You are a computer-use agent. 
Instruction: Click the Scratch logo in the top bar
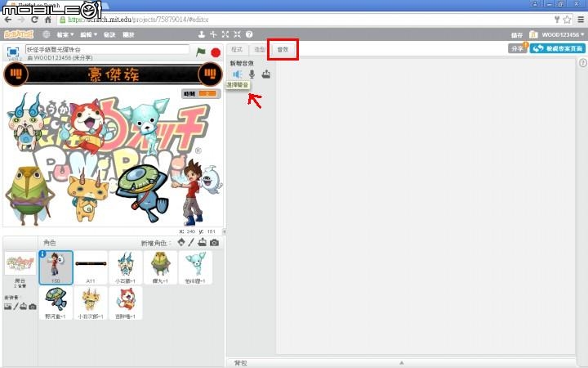point(19,34)
